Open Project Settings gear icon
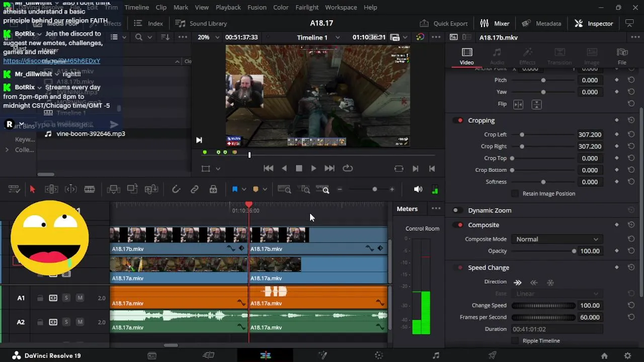644x362 pixels. (x=627, y=355)
